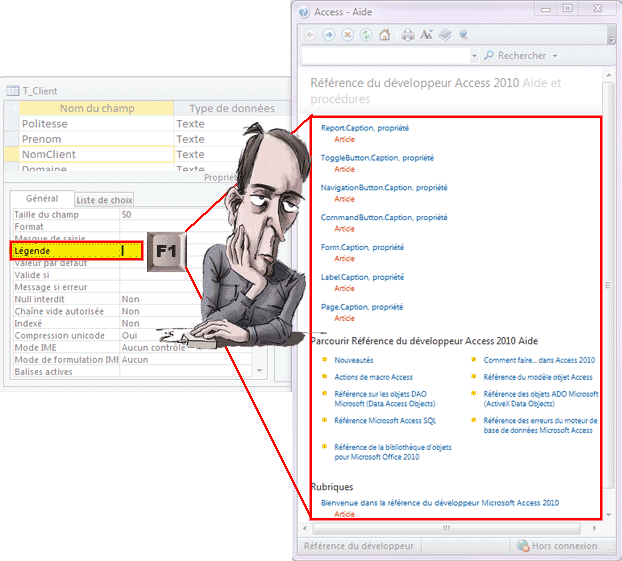Screen dimensions: 622x561
Task: Select the Prenom field name cell
Action: tap(96, 139)
